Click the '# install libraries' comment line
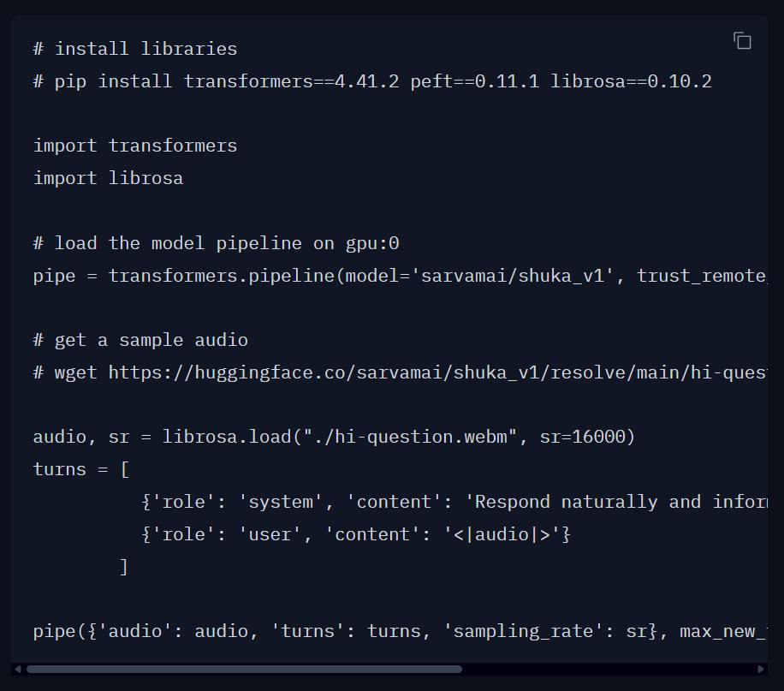The height and width of the screenshot is (691, 784). point(135,49)
